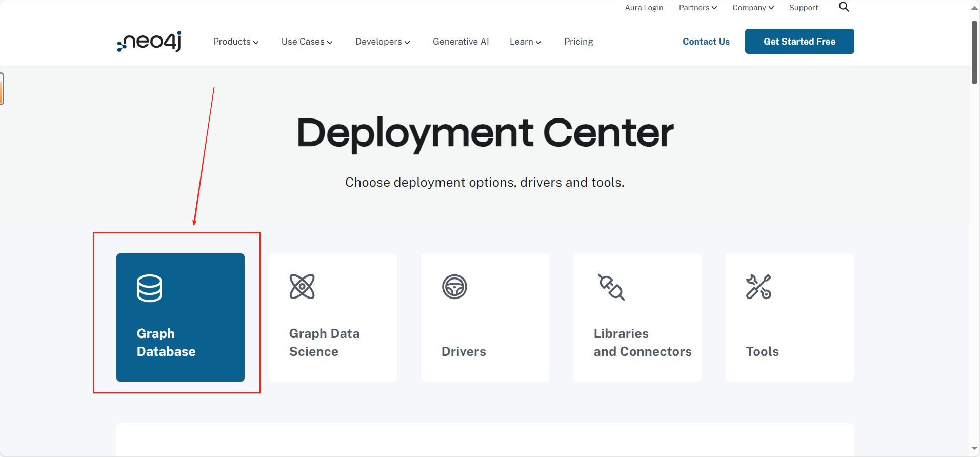Expand the Products menu

coord(236,42)
